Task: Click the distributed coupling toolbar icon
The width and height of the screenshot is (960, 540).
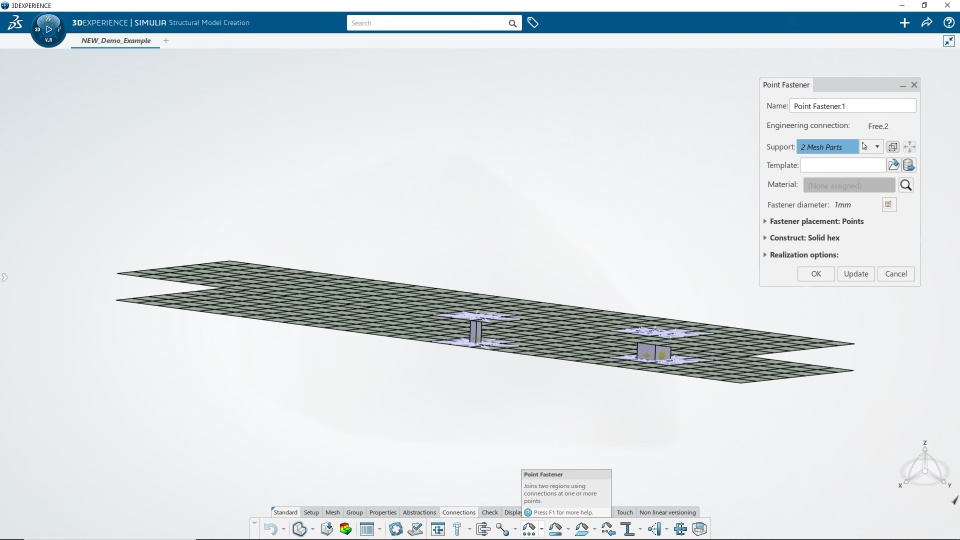Action: pyautogui.click(x=654, y=529)
